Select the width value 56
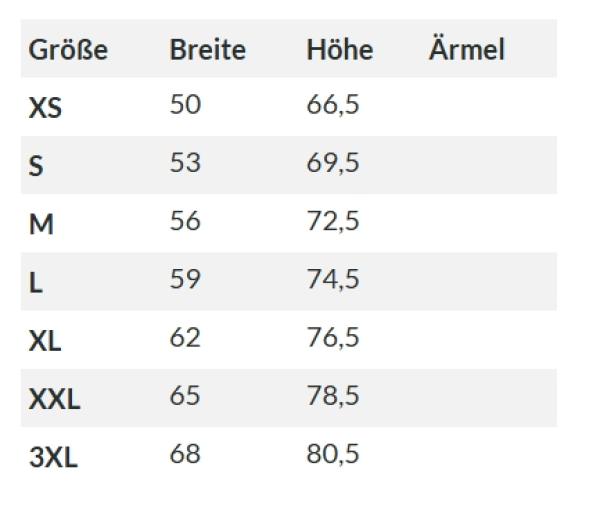Screen dimensions: 600x520 coord(185,221)
